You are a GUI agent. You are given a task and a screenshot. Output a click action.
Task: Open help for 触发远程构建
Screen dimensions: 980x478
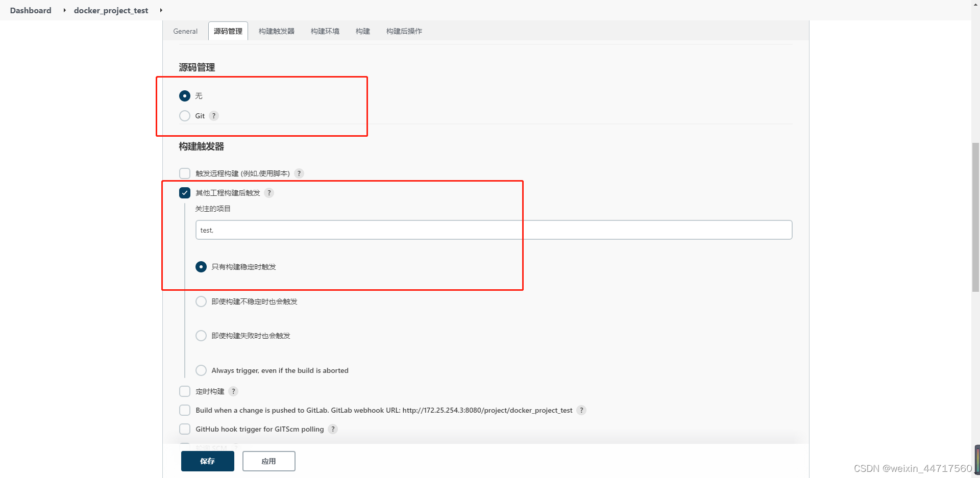coord(299,173)
